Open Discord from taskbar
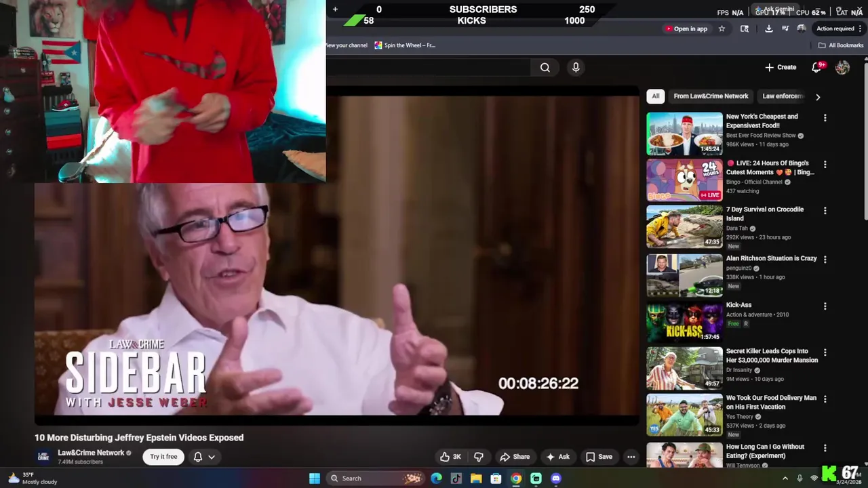Viewport: 868px width, 488px height. click(x=556, y=479)
